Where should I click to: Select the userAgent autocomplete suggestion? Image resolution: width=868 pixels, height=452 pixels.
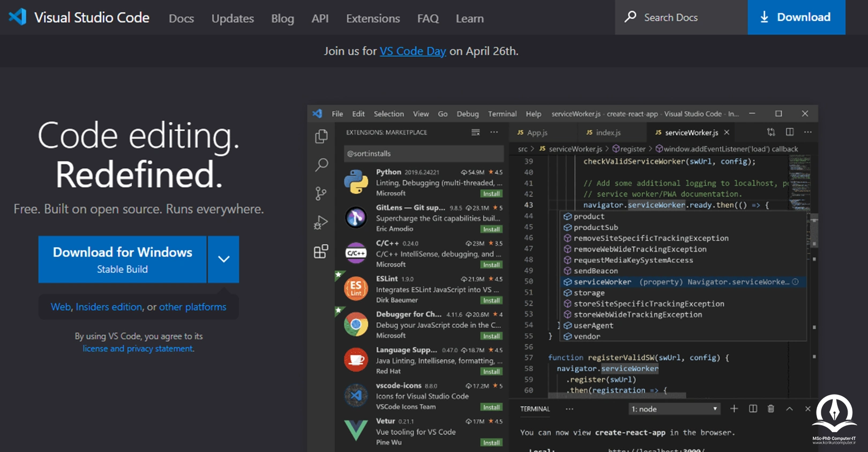683,326
